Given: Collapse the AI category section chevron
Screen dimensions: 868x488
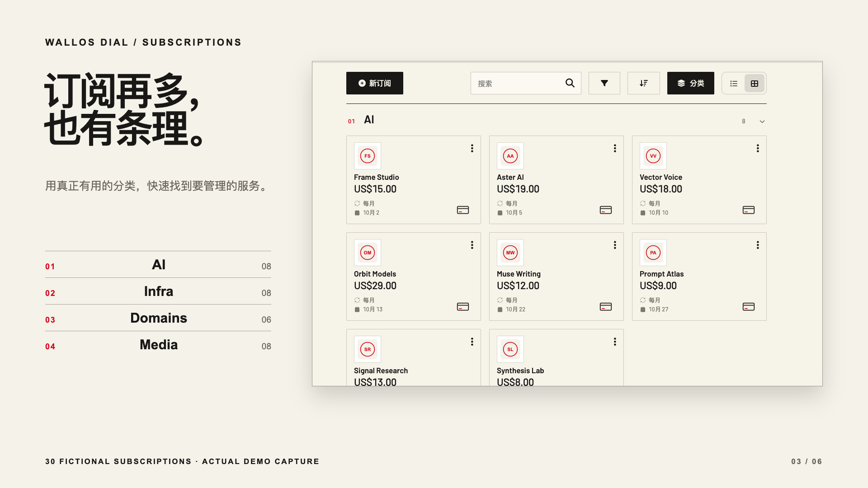Looking at the screenshot, I should 762,122.
